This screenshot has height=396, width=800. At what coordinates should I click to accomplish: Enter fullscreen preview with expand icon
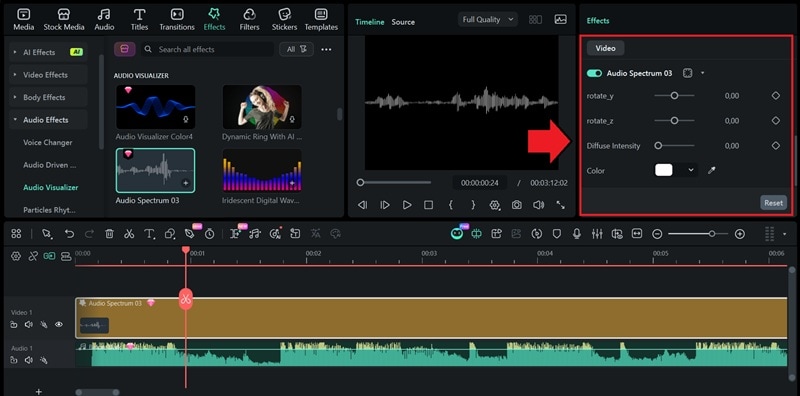(x=560, y=205)
